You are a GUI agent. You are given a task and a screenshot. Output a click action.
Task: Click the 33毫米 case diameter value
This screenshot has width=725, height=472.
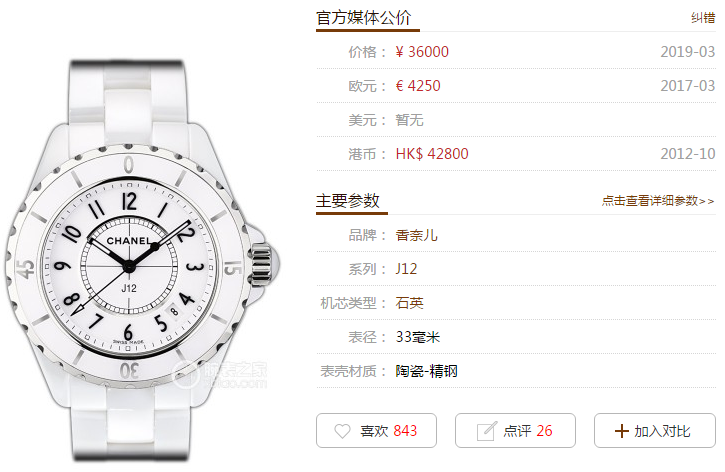coord(418,337)
